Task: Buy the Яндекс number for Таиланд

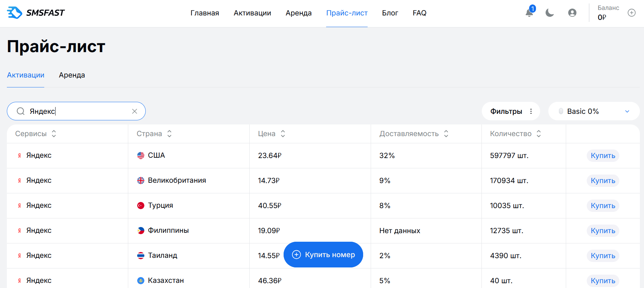Action: click(603, 256)
